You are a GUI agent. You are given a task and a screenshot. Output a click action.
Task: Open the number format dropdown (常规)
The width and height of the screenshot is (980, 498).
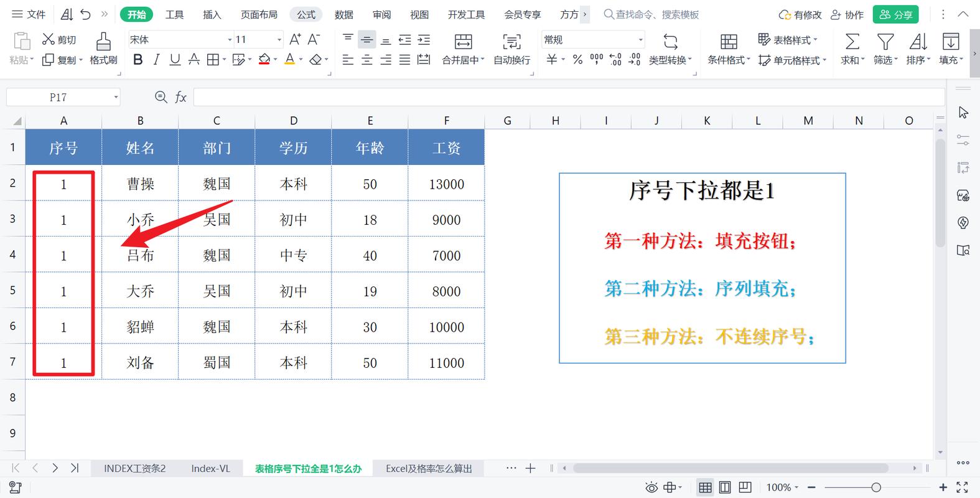point(640,40)
